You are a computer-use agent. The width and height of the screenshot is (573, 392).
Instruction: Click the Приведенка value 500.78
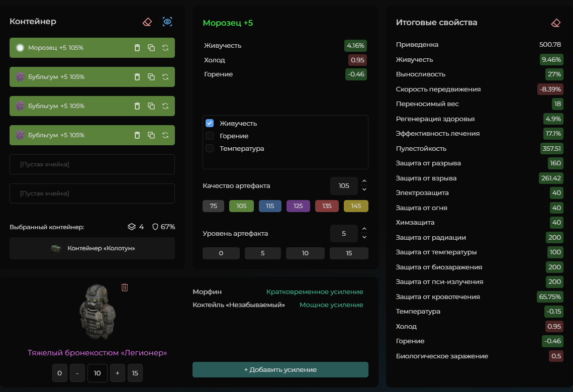[550, 45]
